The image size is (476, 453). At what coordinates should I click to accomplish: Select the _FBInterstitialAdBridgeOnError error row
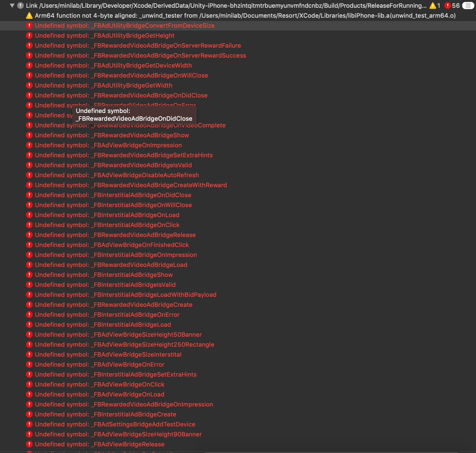238,315
